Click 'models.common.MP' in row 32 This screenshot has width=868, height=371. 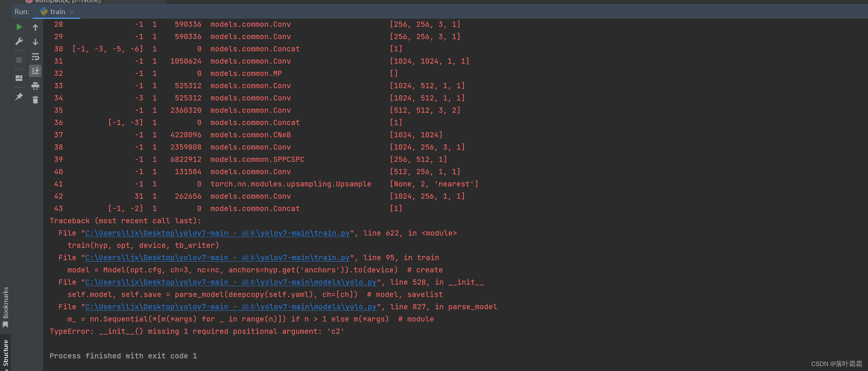[x=246, y=73]
